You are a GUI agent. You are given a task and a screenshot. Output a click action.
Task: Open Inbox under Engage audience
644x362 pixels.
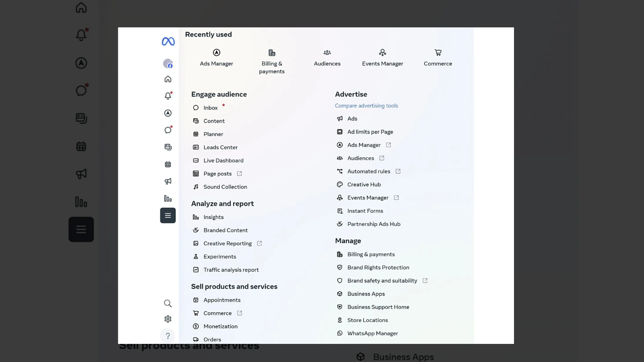tap(211, 108)
